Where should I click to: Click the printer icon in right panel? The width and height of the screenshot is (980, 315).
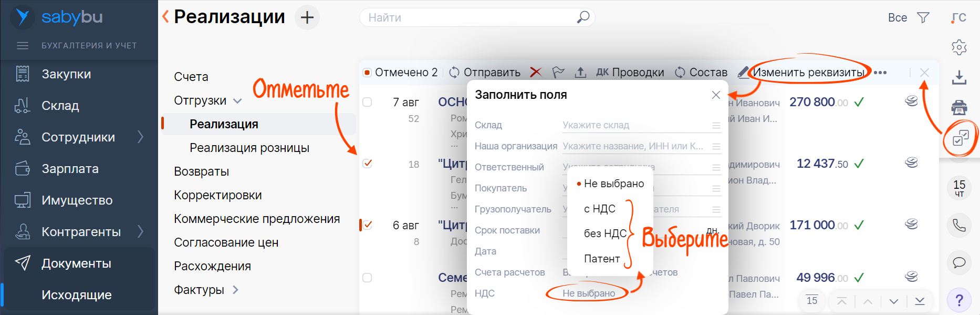tap(959, 108)
